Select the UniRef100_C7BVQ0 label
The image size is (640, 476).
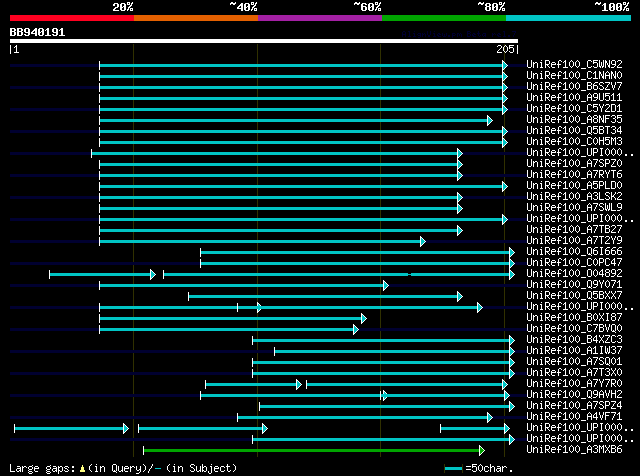click(x=574, y=329)
